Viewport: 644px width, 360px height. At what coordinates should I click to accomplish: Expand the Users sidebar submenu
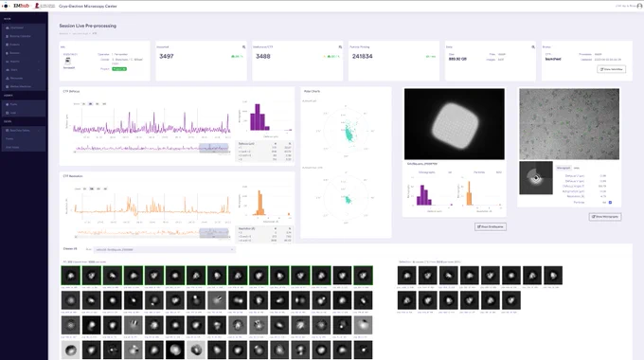point(24,70)
